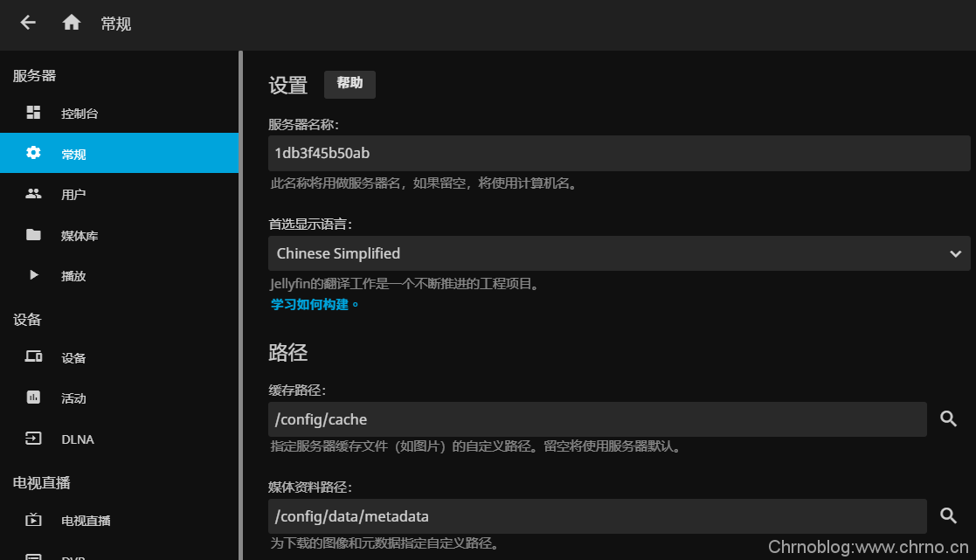Open the 媒体库 folder icon

pos(33,235)
